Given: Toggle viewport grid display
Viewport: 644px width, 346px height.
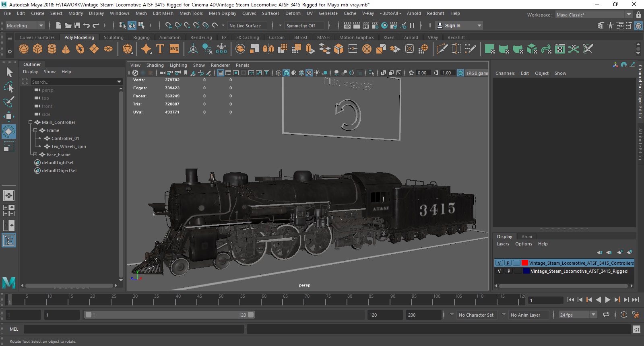Looking at the screenshot, I should pyautogui.click(x=221, y=73).
